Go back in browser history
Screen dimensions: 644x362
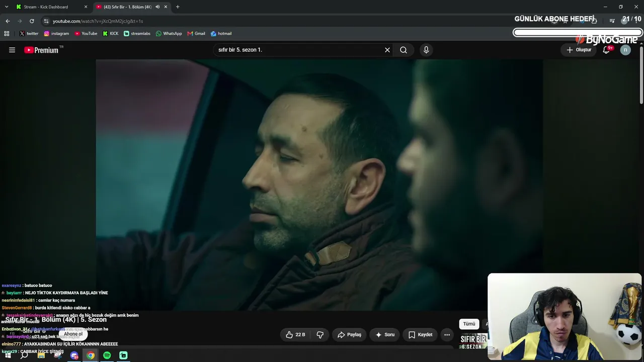pyautogui.click(x=8, y=21)
